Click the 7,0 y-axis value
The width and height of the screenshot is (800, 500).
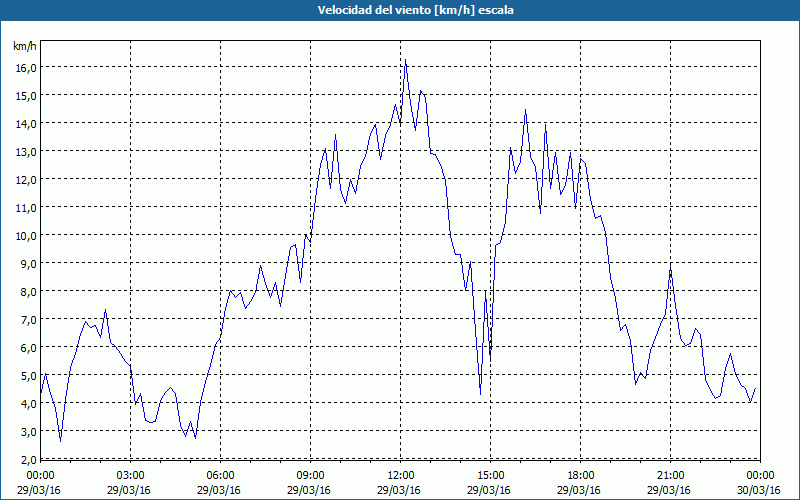(29, 319)
